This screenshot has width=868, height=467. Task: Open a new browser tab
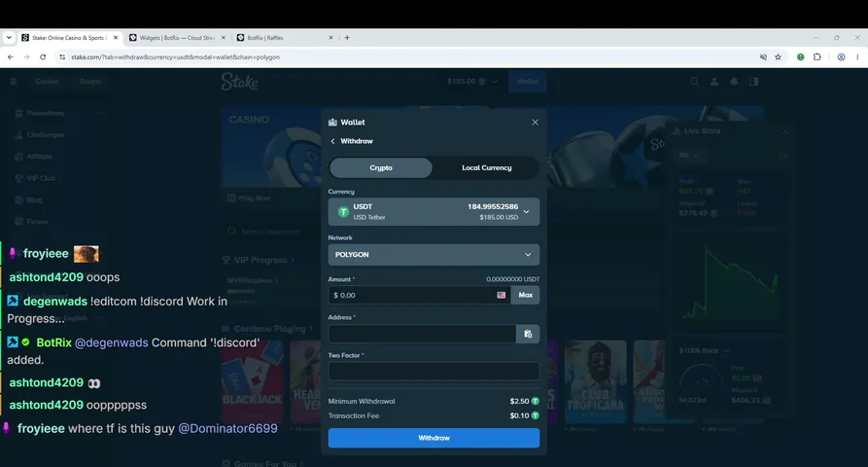[347, 38]
